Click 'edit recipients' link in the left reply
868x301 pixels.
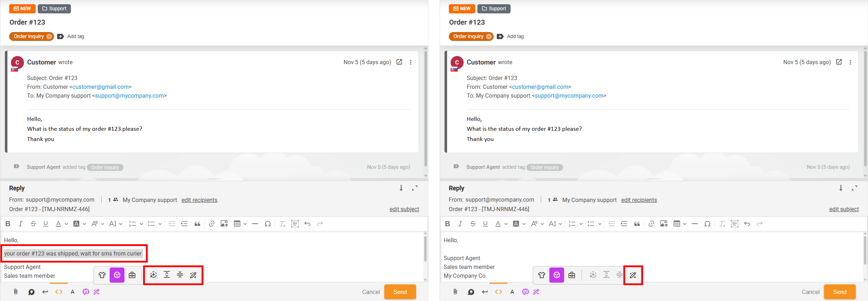click(199, 200)
